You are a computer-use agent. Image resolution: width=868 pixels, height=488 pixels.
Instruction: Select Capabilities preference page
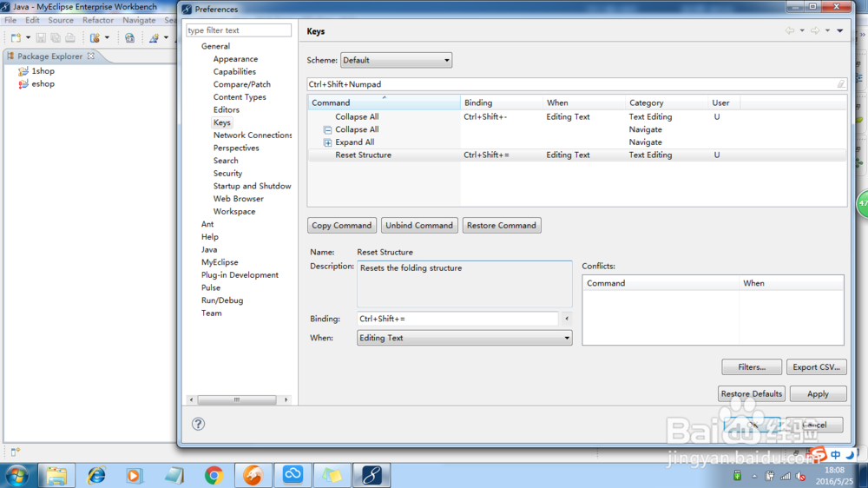click(x=234, y=71)
